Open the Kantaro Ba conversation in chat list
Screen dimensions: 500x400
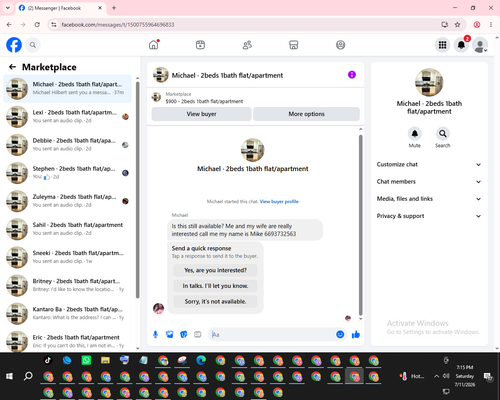click(x=67, y=313)
